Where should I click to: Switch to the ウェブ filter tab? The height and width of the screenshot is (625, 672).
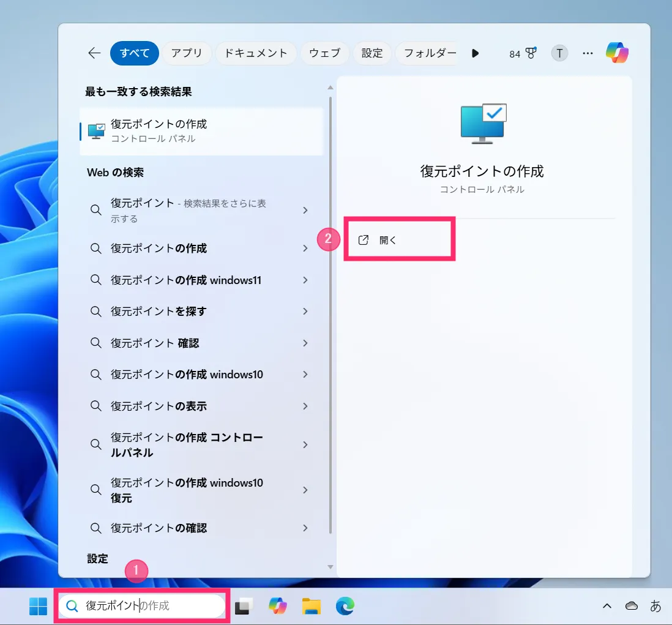324,53
